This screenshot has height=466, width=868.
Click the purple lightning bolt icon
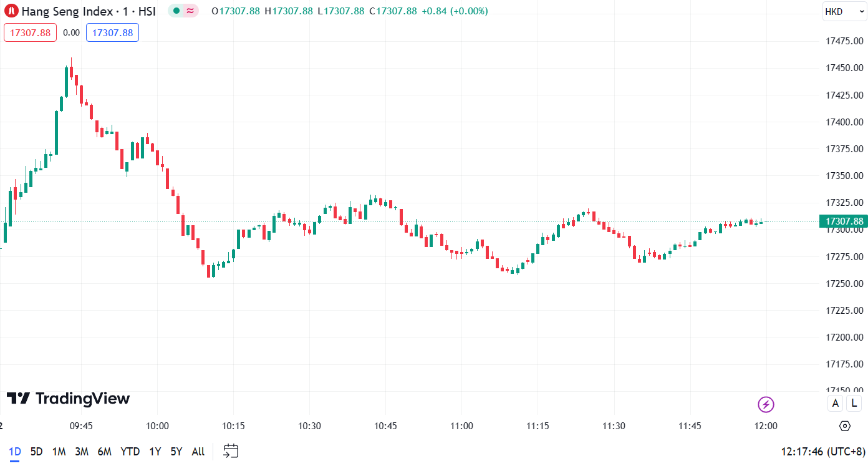click(x=766, y=404)
